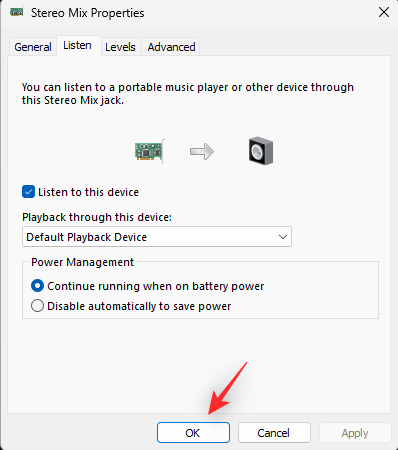Select Continue running when on battery power
This screenshot has height=450, width=398.
(37, 286)
